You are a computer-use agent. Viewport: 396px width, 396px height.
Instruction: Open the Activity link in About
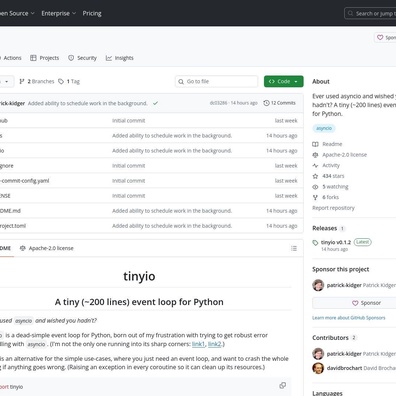[331, 165]
